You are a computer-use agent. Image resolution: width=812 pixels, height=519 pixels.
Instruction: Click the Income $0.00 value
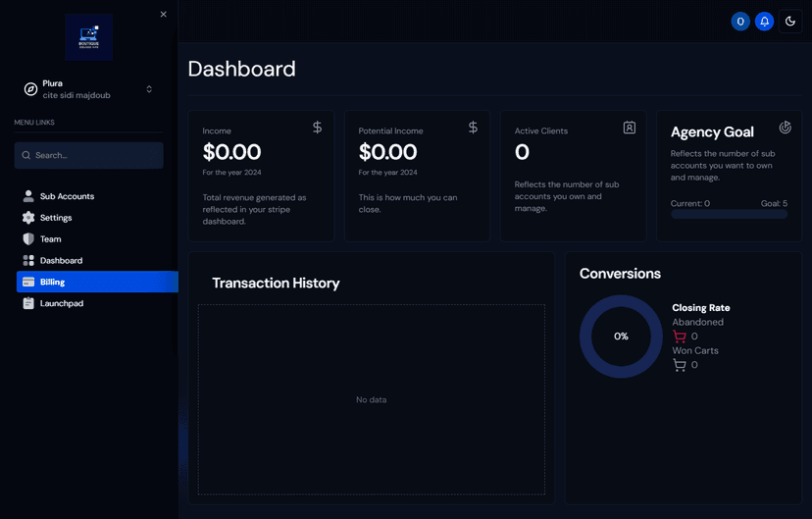point(231,152)
